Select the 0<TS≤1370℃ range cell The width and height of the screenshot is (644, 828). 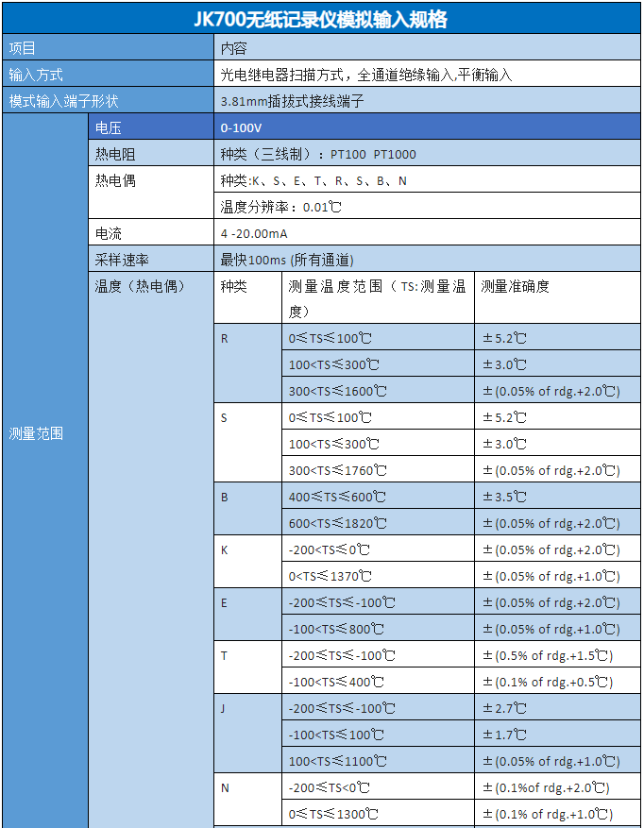(x=379, y=576)
